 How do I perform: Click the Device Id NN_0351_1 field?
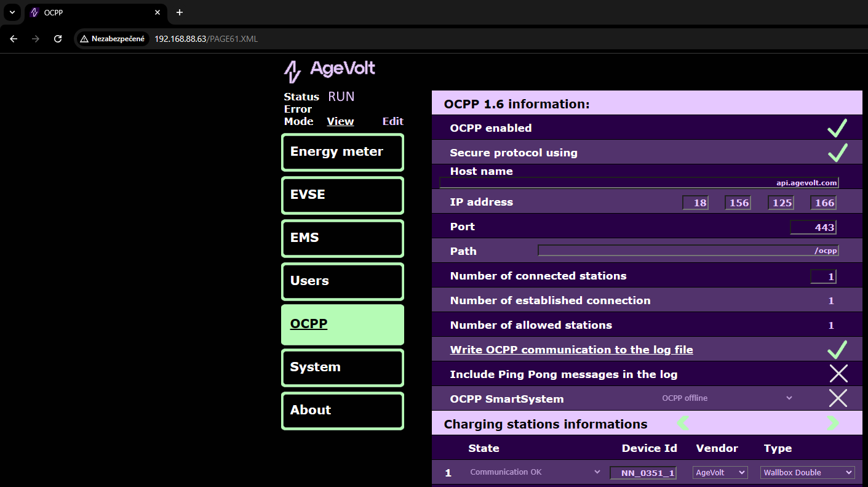643,473
